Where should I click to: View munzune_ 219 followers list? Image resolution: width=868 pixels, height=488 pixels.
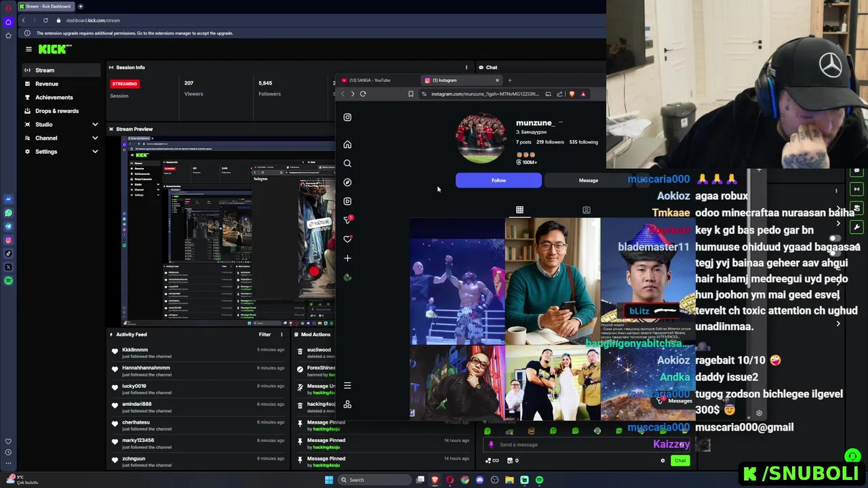pos(550,142)
